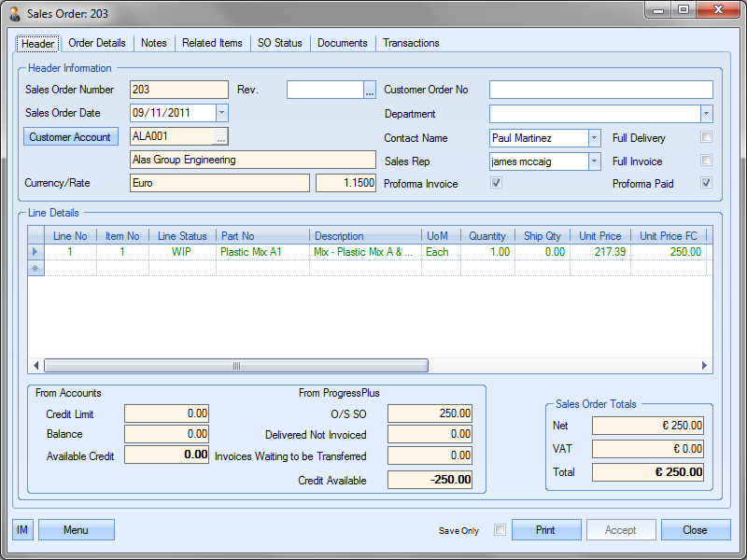The height and width of the screenshot is (560, 747).
Task: Enable the Full Delivery checkbox
Action: [x=707, y=137]
